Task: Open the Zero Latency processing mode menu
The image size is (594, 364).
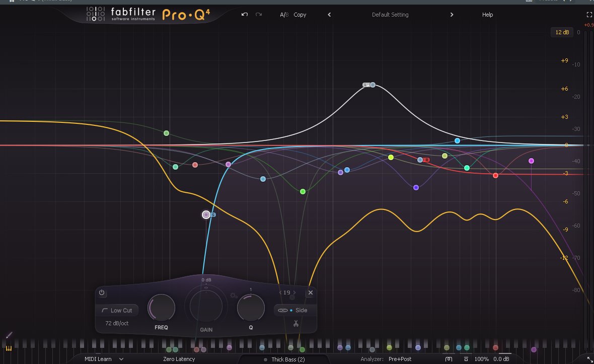Action: tap(179, 359)
